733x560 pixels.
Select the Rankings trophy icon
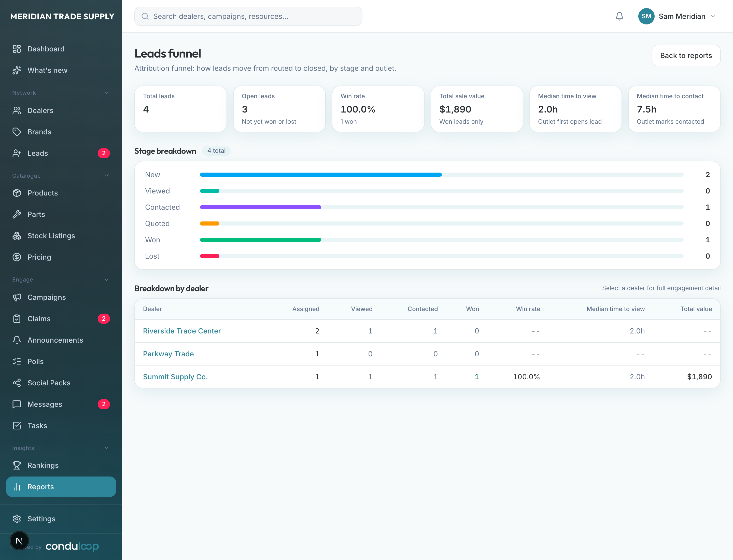(17, 465)
